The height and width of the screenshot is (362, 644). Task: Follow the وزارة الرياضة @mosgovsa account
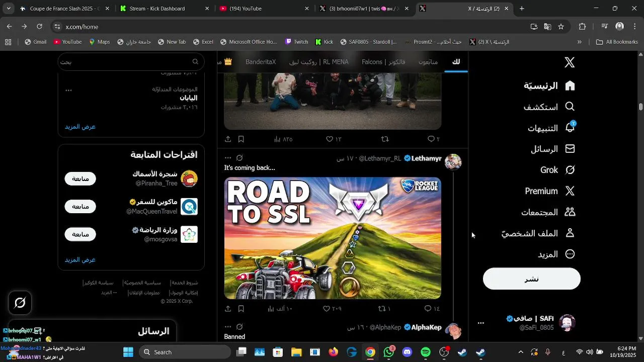pos(80,234)
